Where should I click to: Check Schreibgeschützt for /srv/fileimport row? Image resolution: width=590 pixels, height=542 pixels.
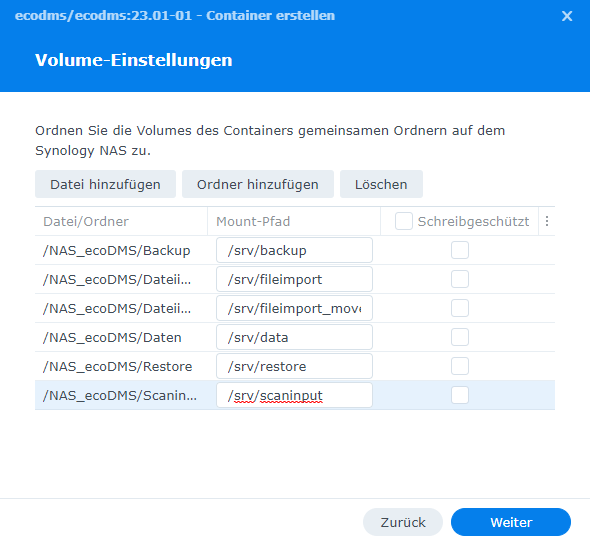tap(460, 279)
